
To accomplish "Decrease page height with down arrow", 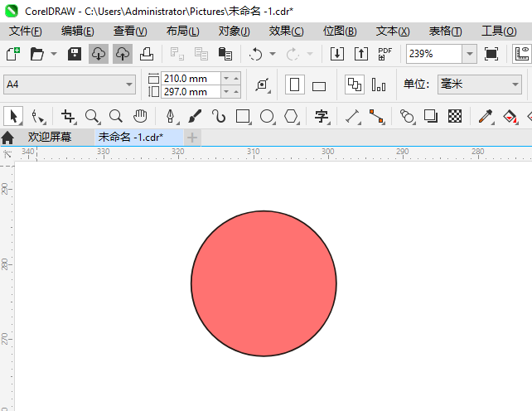I will 226,92.
